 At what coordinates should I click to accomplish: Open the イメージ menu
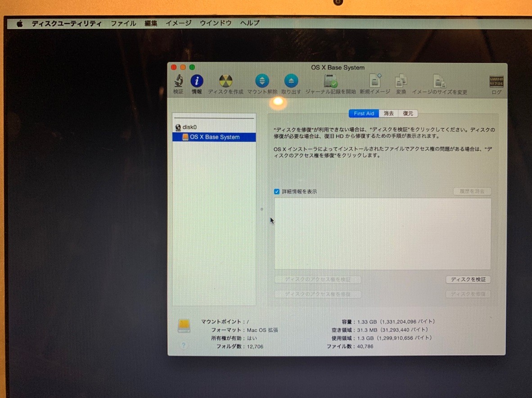point(179,23)
